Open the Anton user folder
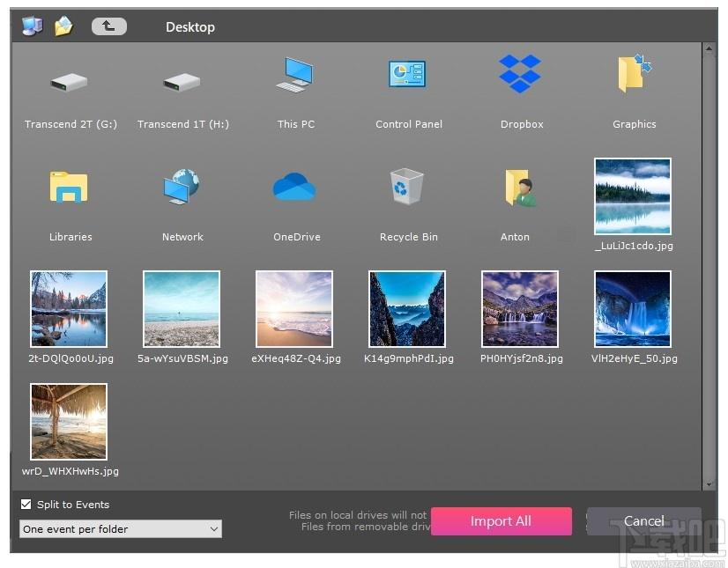Screen dimensions: 728x568 click(521, 188)
